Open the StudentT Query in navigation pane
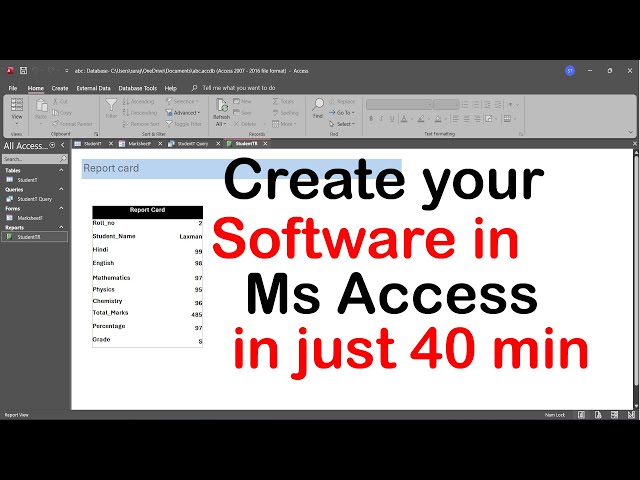 point(33,199)
